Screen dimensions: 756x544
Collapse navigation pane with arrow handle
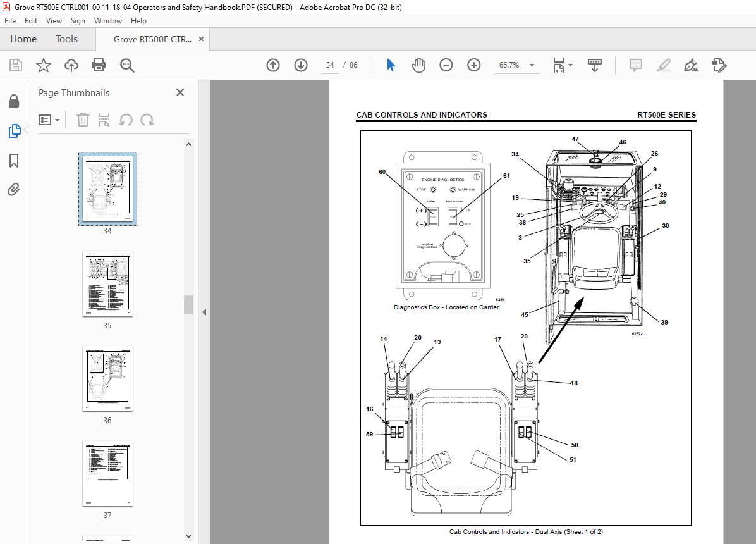click(204, 312)
